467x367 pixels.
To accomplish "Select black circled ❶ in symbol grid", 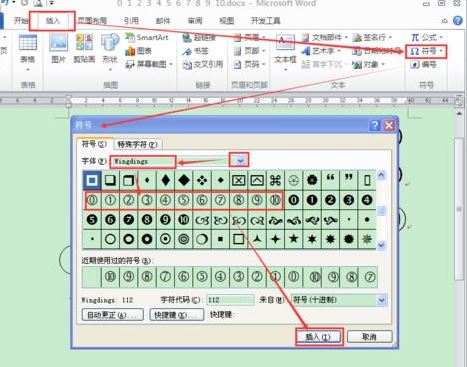I will tap(312, 200).
